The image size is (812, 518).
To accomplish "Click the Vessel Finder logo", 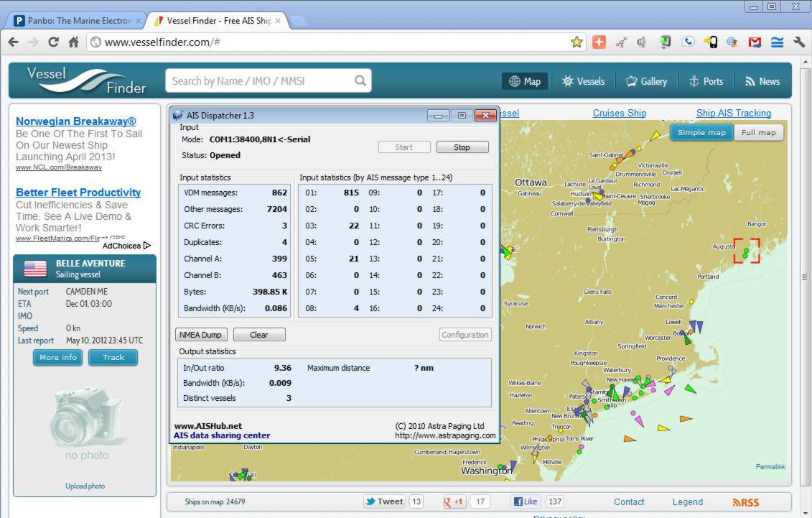I will pyautogui.click(x=87, y=80).
